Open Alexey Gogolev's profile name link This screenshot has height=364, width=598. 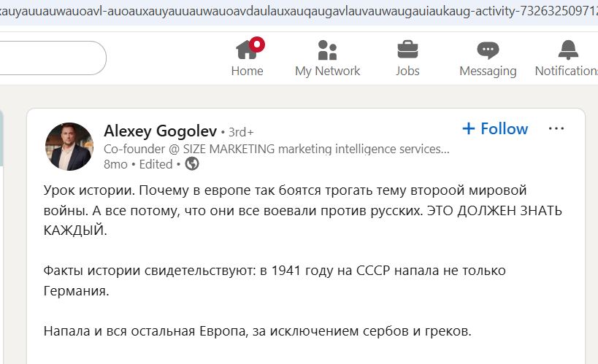pos(160,131)
